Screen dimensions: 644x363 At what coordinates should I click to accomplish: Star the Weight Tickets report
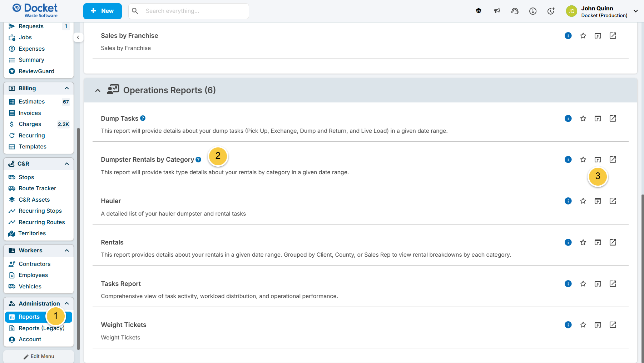583,325
